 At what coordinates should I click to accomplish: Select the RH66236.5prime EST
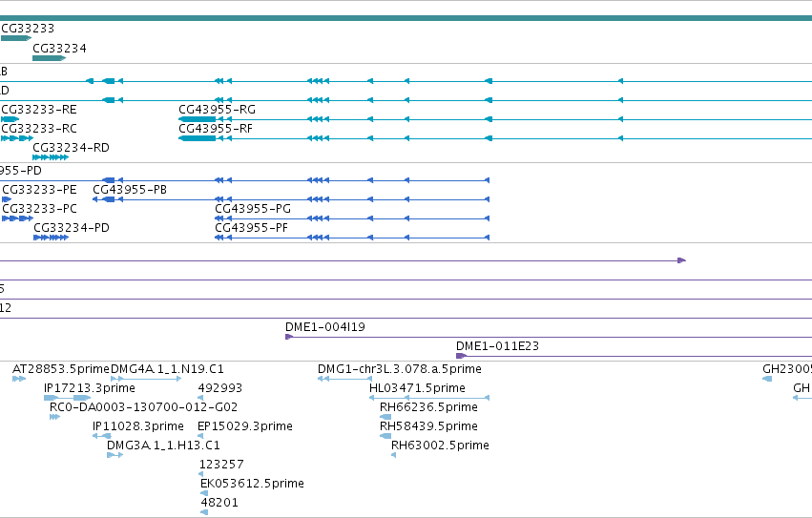tap(385, 417)
